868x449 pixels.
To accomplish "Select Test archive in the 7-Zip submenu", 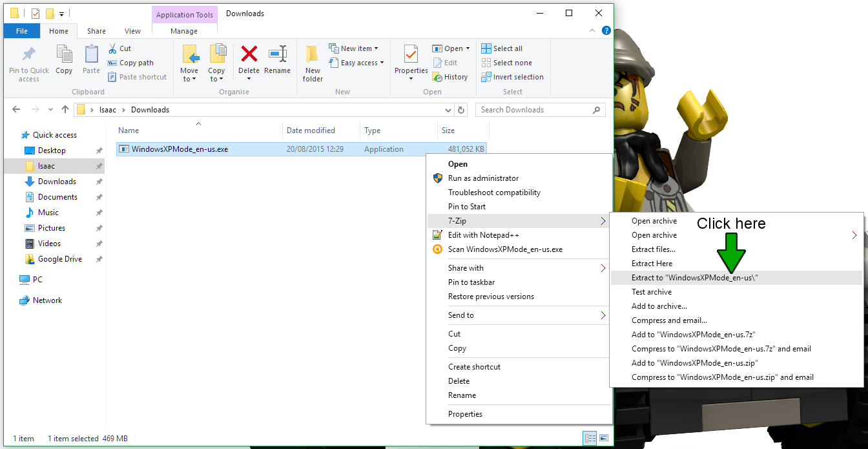I will click(736, 292).
